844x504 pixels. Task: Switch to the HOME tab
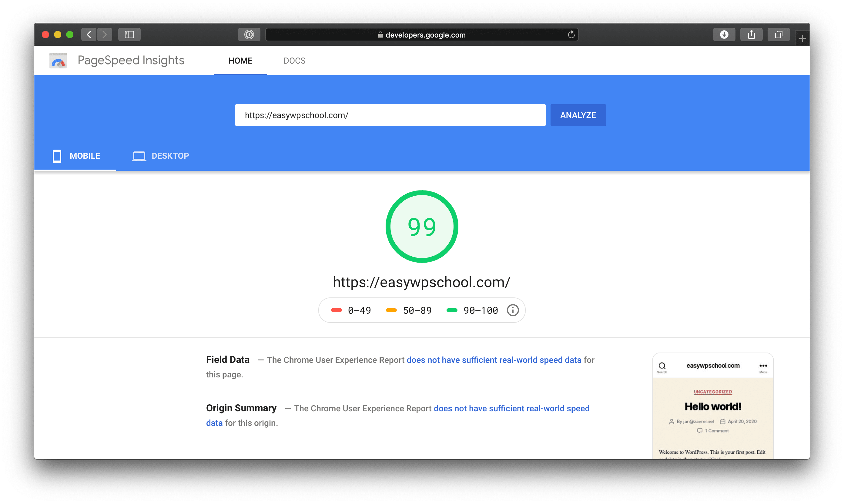point(240,61)
